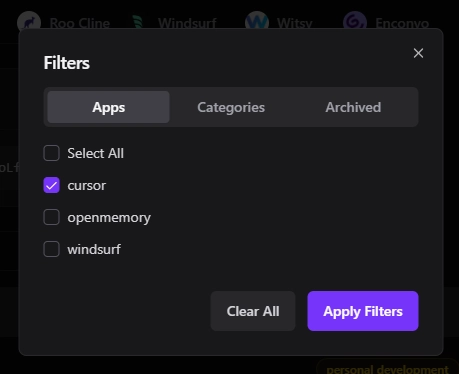Check the windsurf app checkbox
Viewport: 459px width, 374px height.
(x=51, y=249)
